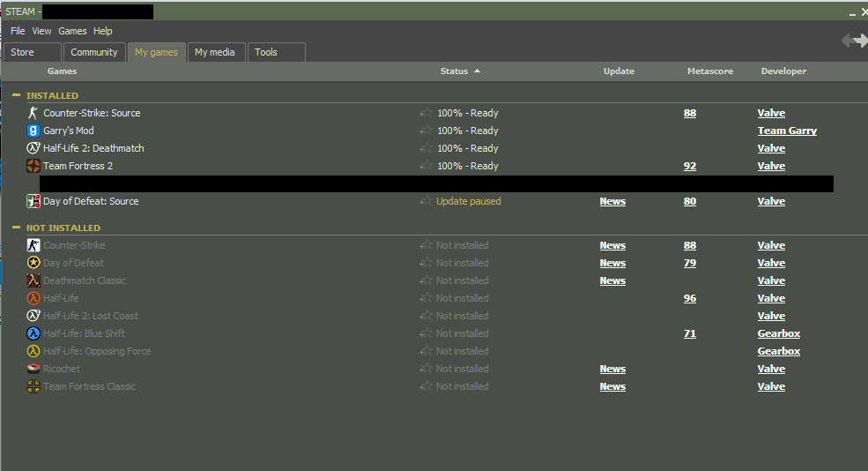
Task: Open Gearbox link for Blue Shift
Action: pyautogui.click(x=779, y=333)
